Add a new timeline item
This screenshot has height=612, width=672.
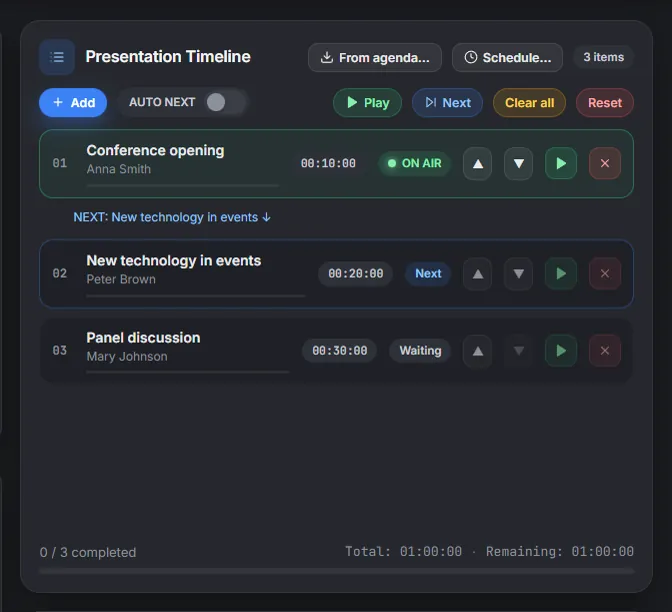[x=73, y=102]
